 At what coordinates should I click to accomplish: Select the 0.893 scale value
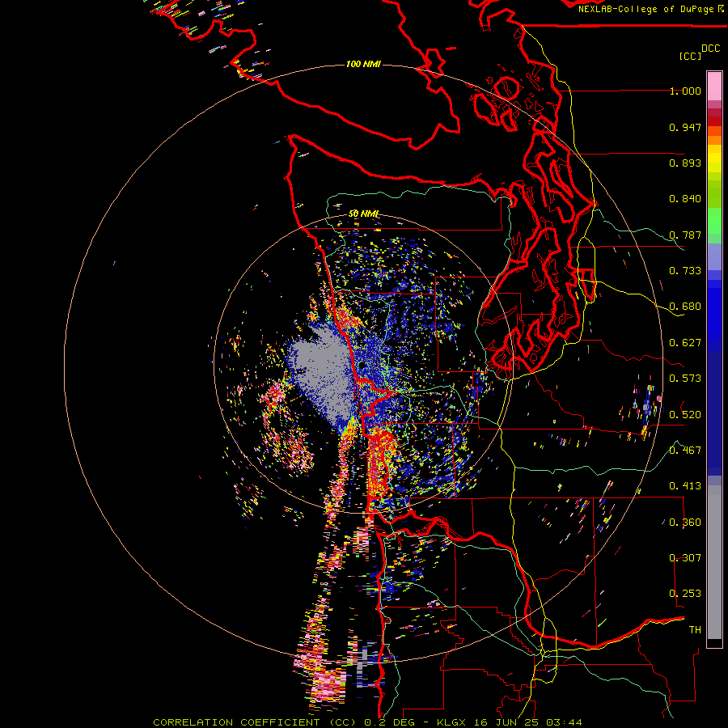click(x=685, y=163)
